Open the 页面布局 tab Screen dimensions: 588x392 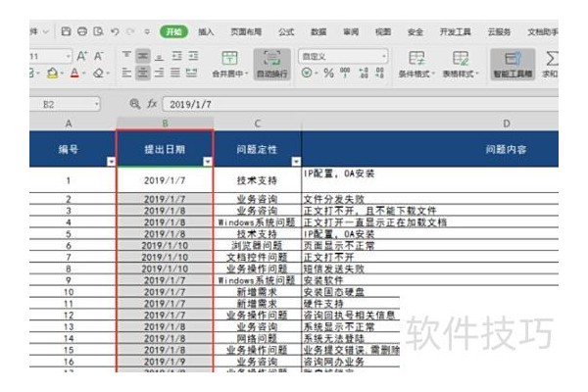pyautogui.click(x=246, y=32)
